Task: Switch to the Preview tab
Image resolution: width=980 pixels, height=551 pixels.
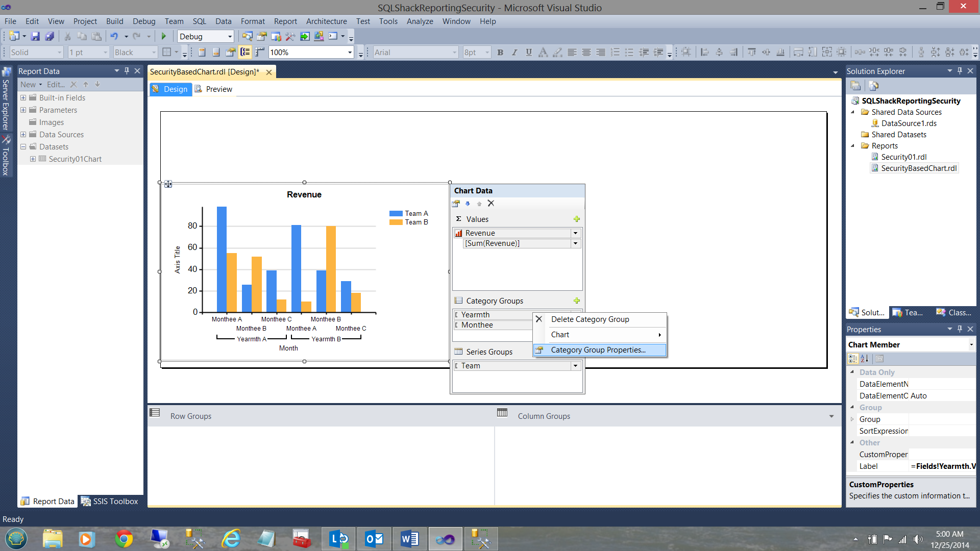Action: [218, 89]
